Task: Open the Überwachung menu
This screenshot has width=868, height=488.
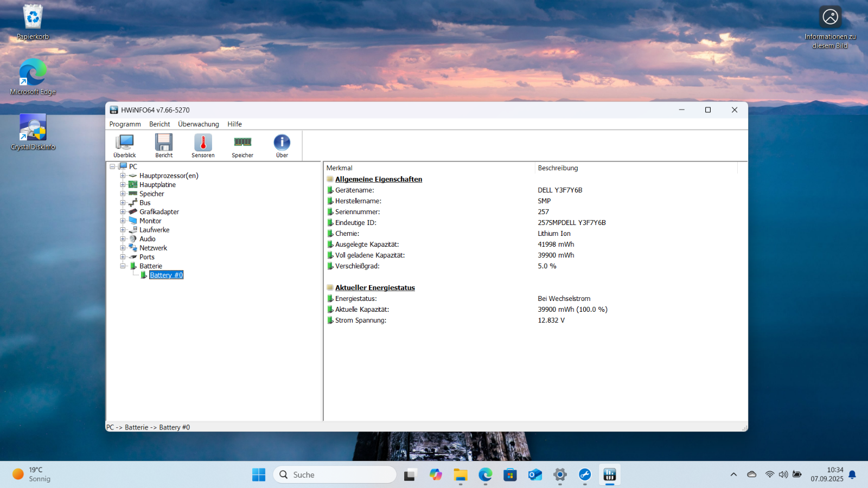Action: 199,124
